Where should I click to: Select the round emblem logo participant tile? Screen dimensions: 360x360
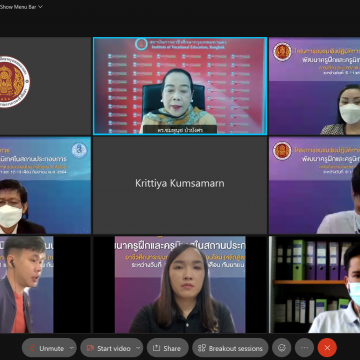[x=45, y=86]
